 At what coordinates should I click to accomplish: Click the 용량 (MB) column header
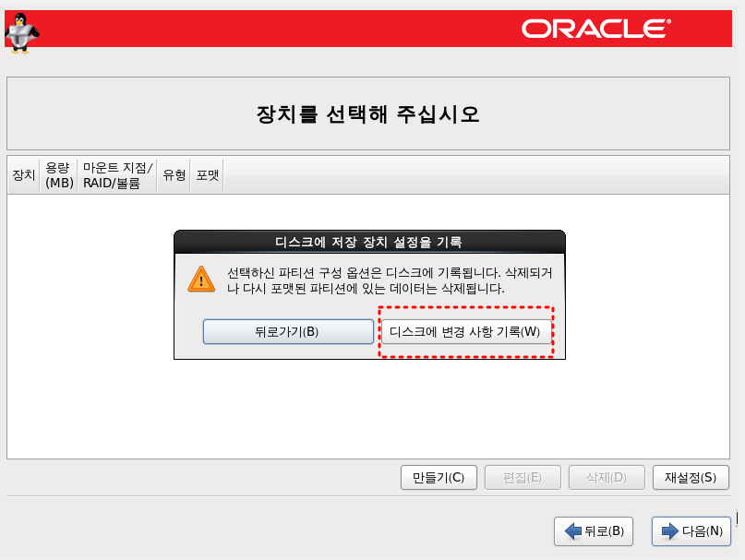(x=59, y=174)
